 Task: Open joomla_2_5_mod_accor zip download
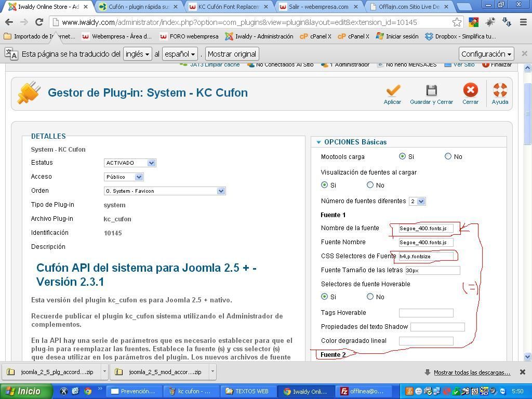point(161,372)
